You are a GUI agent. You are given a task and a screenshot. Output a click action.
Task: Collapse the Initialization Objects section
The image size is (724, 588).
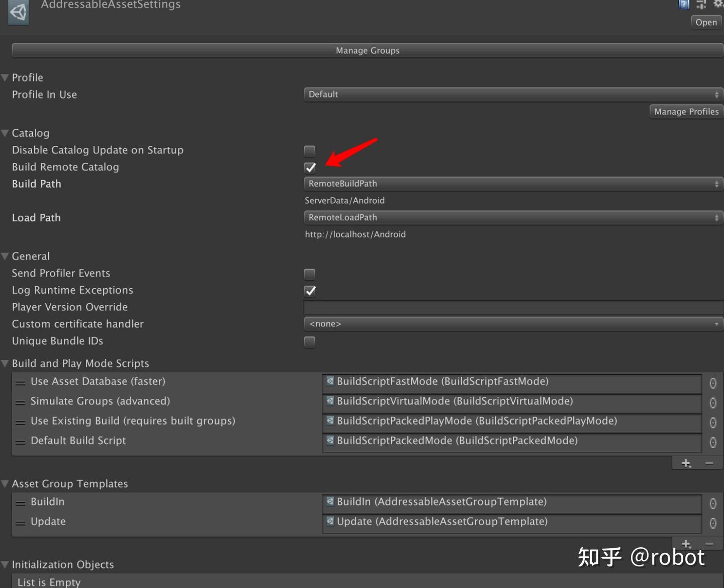point(5,565)
